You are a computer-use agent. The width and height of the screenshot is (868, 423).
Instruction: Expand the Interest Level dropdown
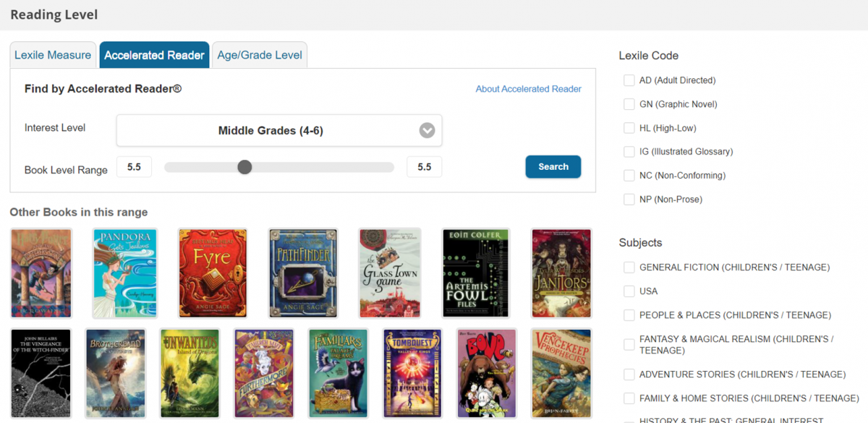(x=278, y=131)
